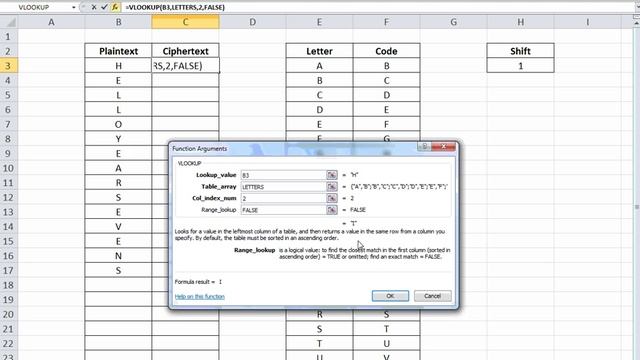
Task: Collapse dialog for Table_array range selector
Action: 332,187
